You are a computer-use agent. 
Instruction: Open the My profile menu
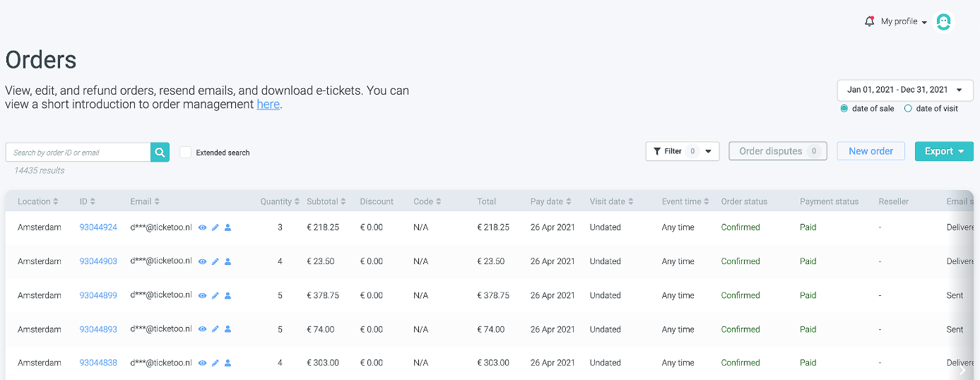pyautogui.click(x=904, y=22)
